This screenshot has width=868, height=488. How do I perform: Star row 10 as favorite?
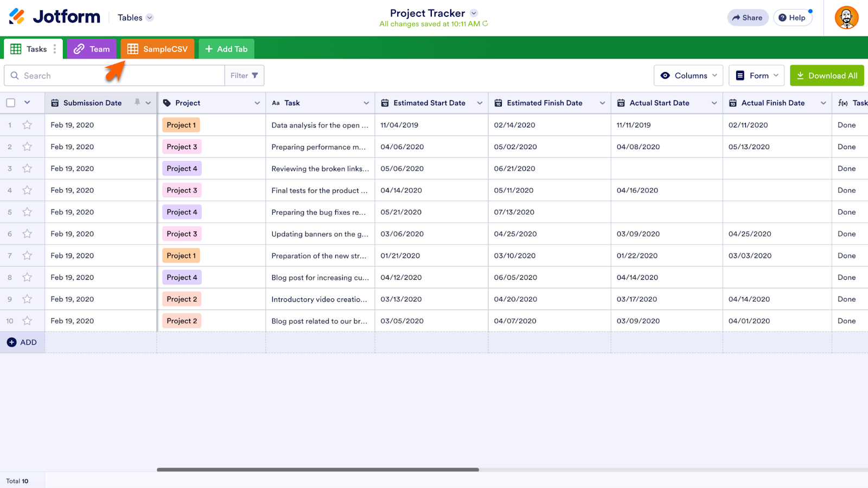[27, 321]
